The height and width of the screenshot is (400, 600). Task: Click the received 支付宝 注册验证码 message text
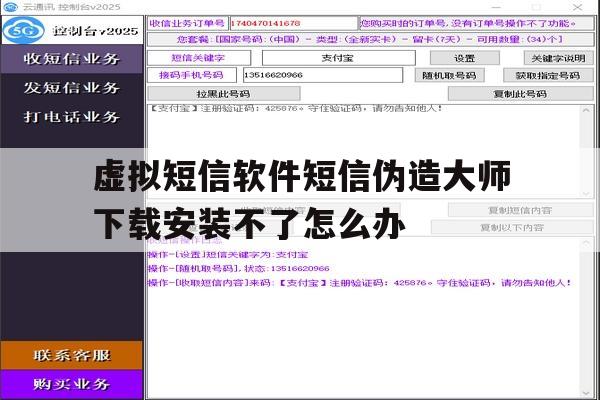point(295,109)
